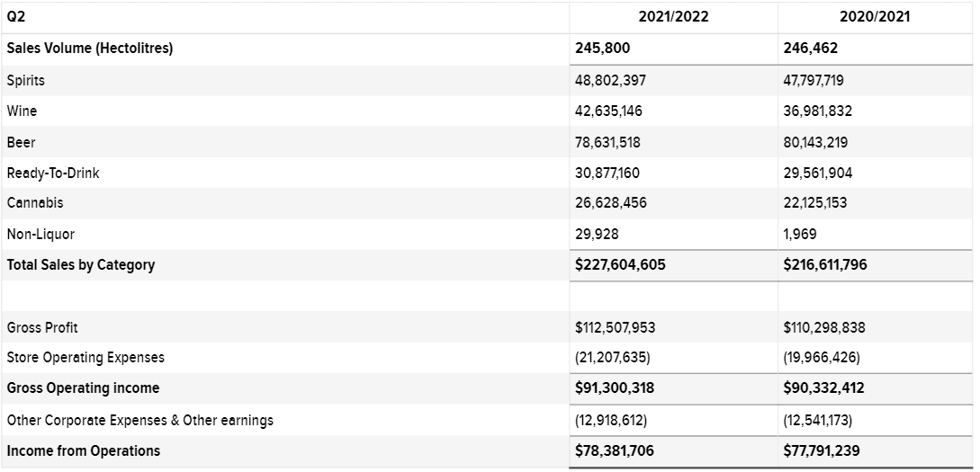Click the Other Corporate Expenses & Other earnings label
This screenshot has height=472, width=980.
coord(140,420)
